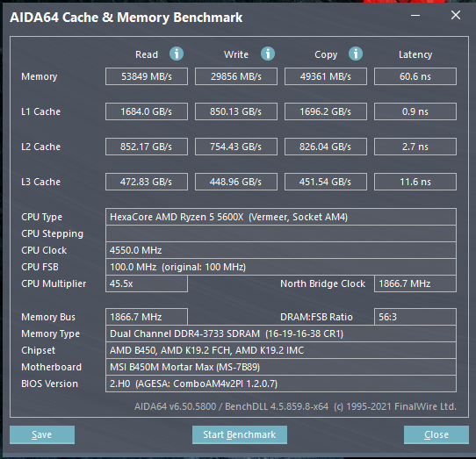Image resolution: width=476 pixels, height=459 pixels.
Task: Click the CPU Type field HexaCore AMD Ryzen
Action: click(281, 217)
